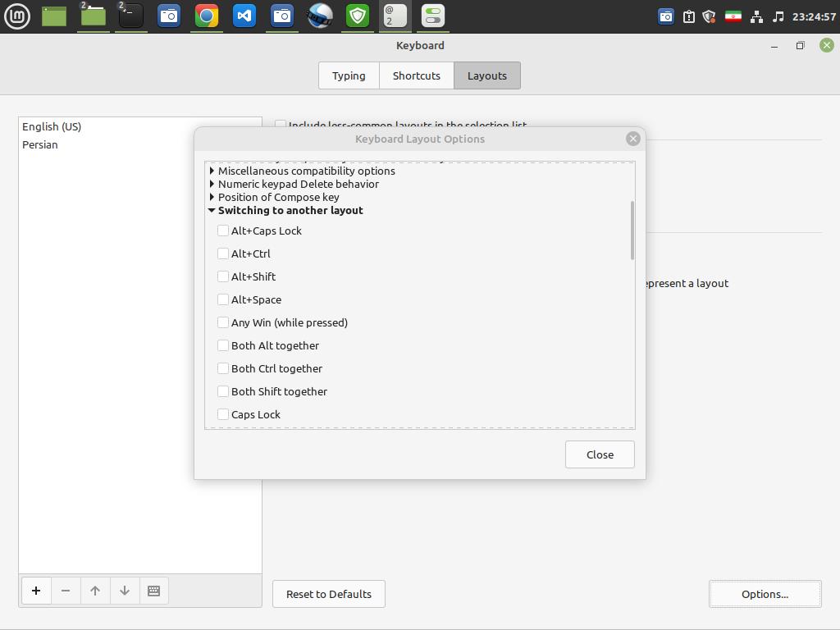Screen dimensions: 840x630
Task: Enable the Alt+Shift layout switch option
Action: [x=223, y=276]
